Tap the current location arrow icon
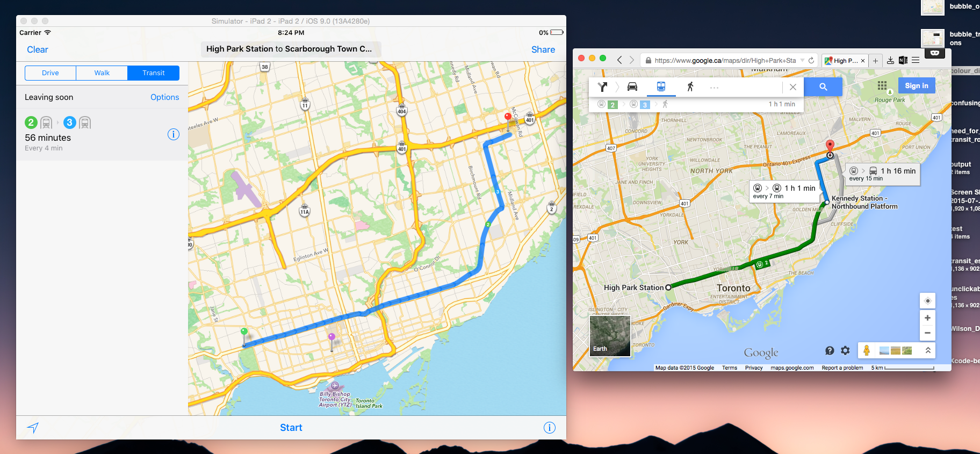 pos(33,428)
